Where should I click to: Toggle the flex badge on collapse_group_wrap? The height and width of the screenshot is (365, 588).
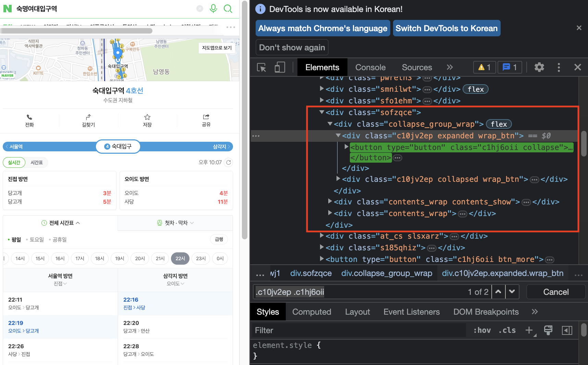click(499, 124)
